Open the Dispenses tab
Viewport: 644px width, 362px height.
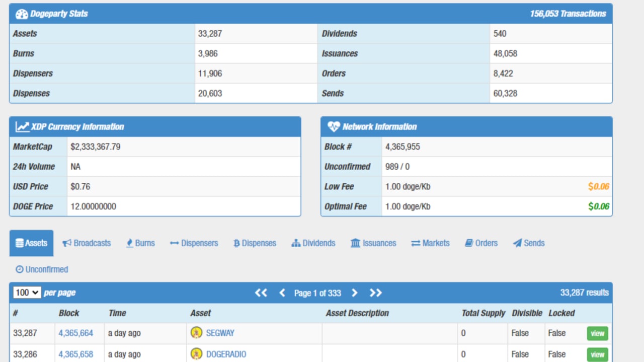255,243
